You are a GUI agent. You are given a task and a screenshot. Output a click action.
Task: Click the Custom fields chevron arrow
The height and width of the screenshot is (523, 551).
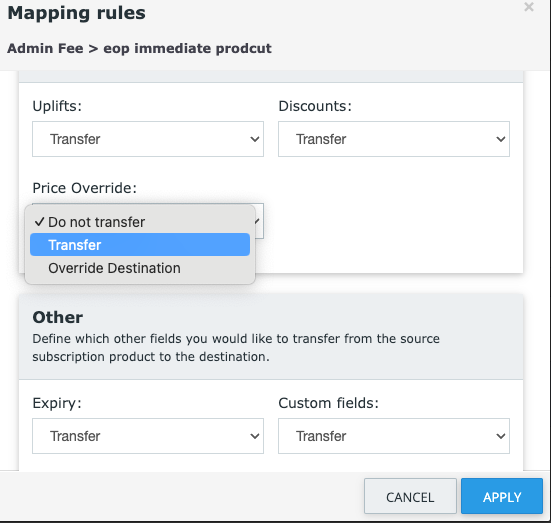[501, 436]
